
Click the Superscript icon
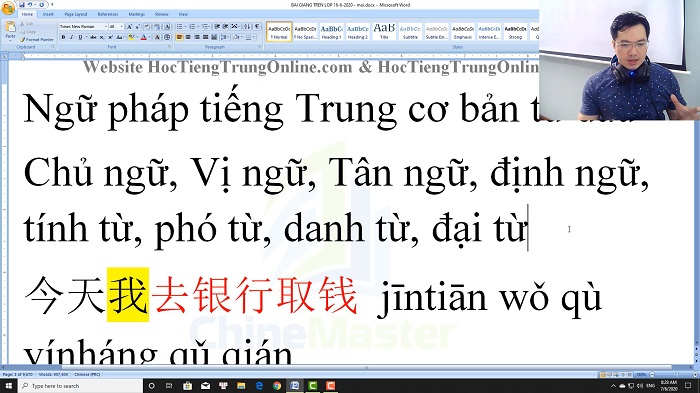pos(110,38)
